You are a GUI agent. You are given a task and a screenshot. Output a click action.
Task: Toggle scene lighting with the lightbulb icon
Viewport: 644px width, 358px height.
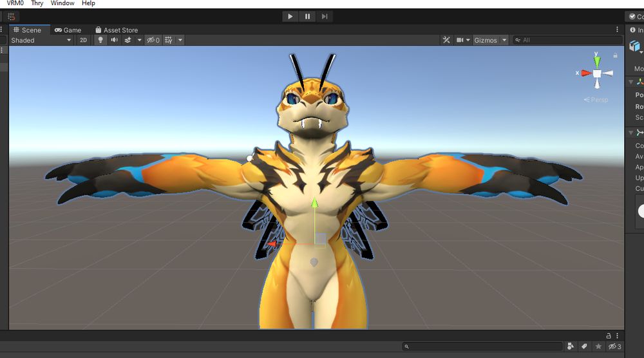[x=100, y=40]
